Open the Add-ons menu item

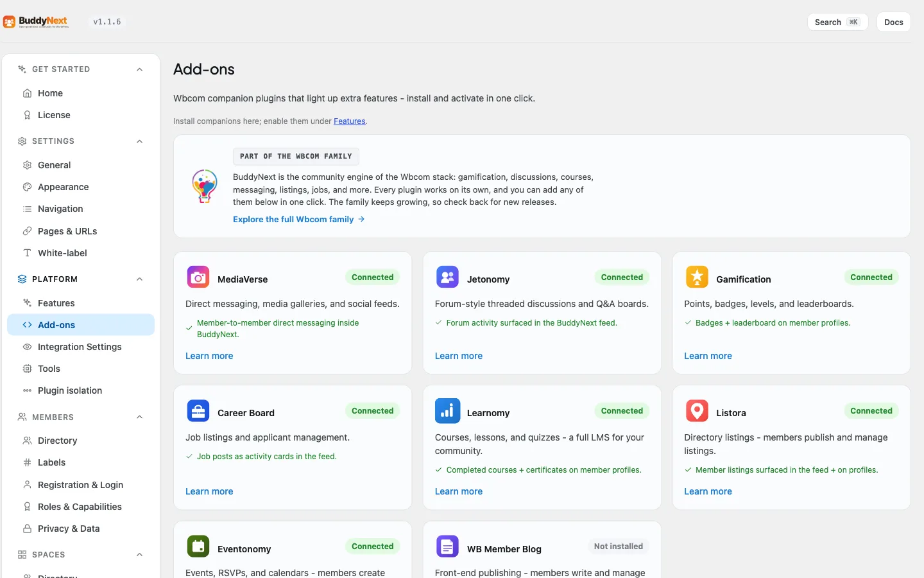pos(81,325)
